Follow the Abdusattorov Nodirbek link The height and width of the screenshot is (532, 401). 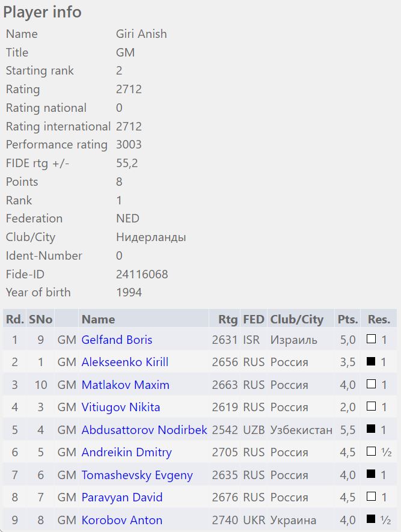pyautogui.click(x=144, y=430)
